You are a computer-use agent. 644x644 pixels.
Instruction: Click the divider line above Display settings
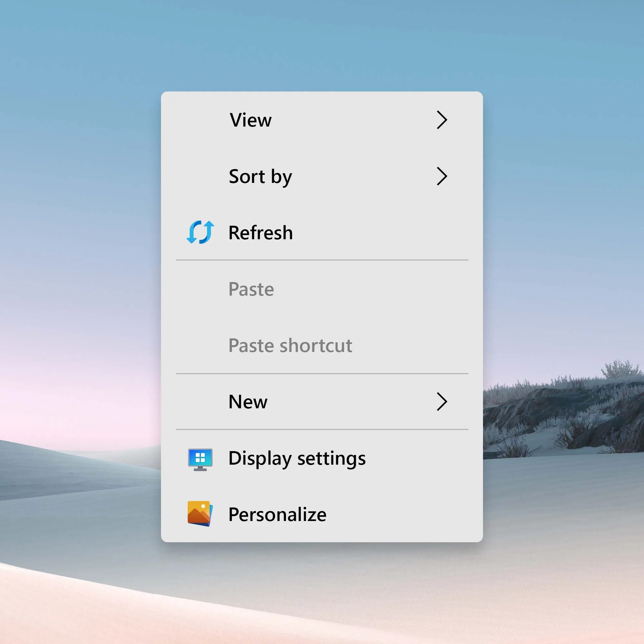322,429
